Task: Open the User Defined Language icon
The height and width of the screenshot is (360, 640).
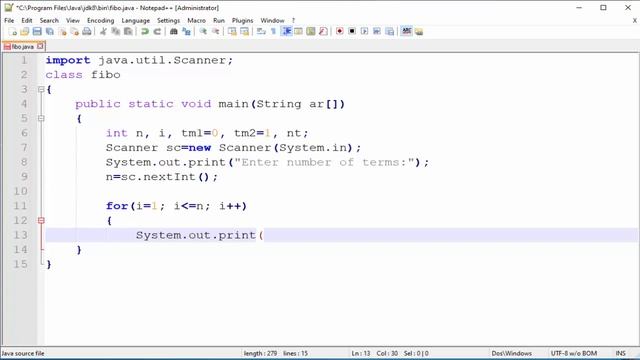Action: pyautogui.click(x=298, y=31)
